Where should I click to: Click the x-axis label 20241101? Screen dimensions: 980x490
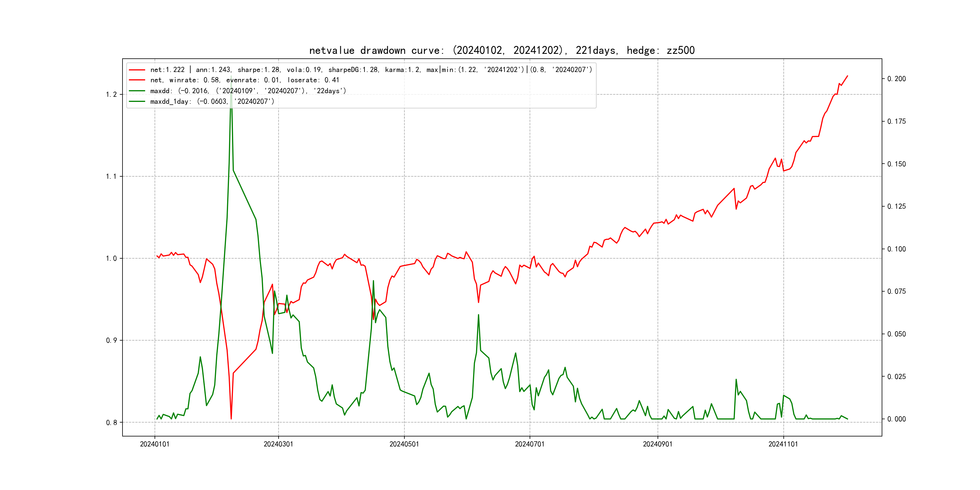(783, 444)
